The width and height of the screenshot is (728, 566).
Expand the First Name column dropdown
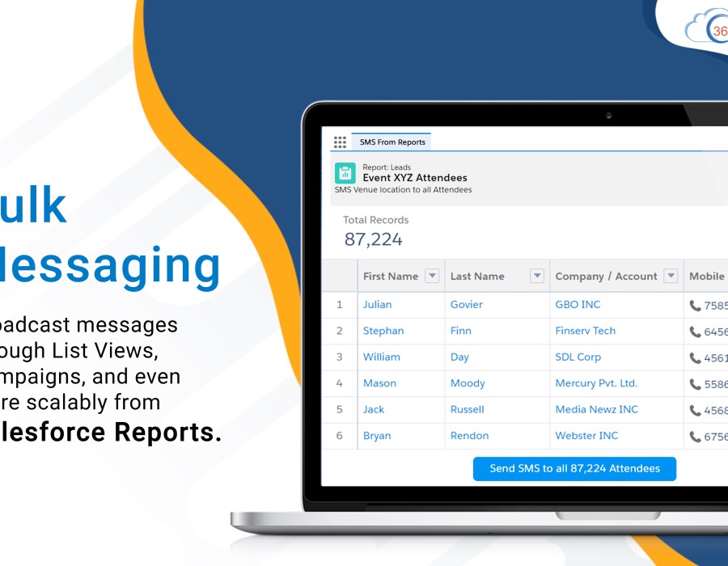432,277
